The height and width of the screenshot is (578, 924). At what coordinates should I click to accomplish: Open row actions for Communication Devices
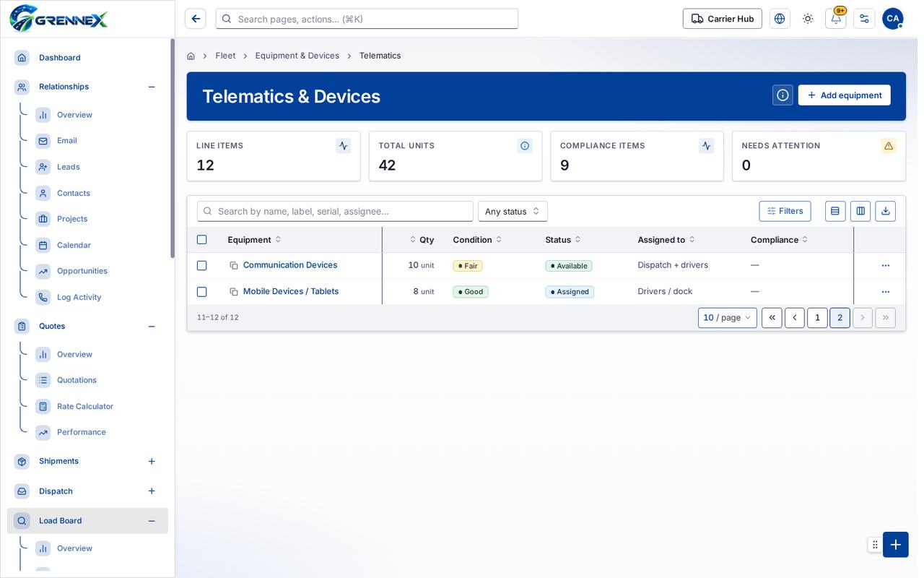886,265
